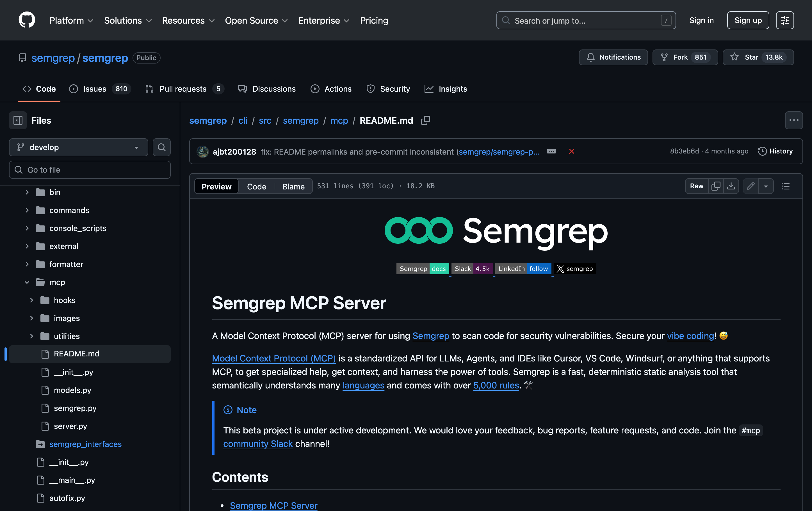Click the pencil edit file icon
This screenshot has height=511, width=812.
751,186
